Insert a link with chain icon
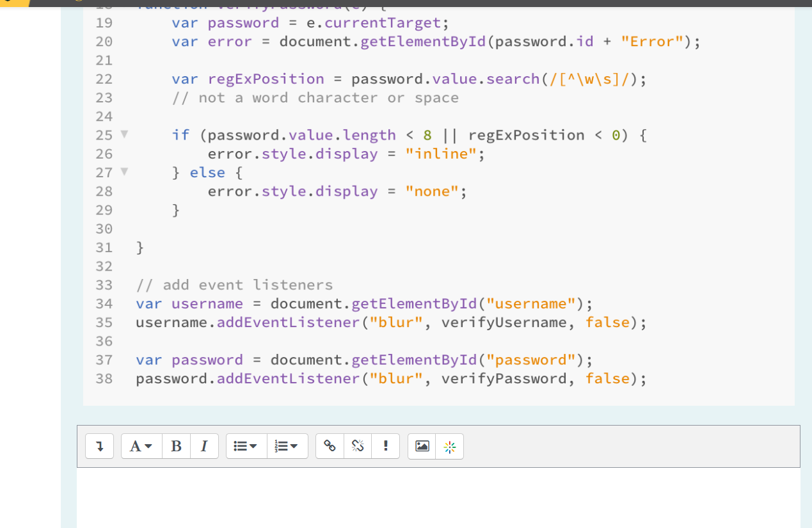This screenshot has width=812, height=528. pos(330,446)
